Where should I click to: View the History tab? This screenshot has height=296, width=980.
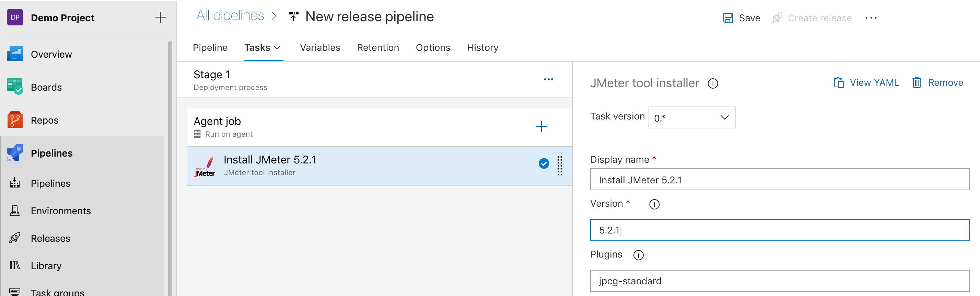pyautogui.click(x=482, y=48)
